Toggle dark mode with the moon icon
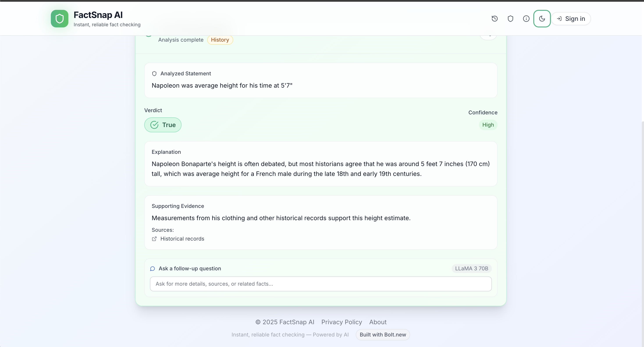This screenshot has width=644, height=347. [542, 19]
